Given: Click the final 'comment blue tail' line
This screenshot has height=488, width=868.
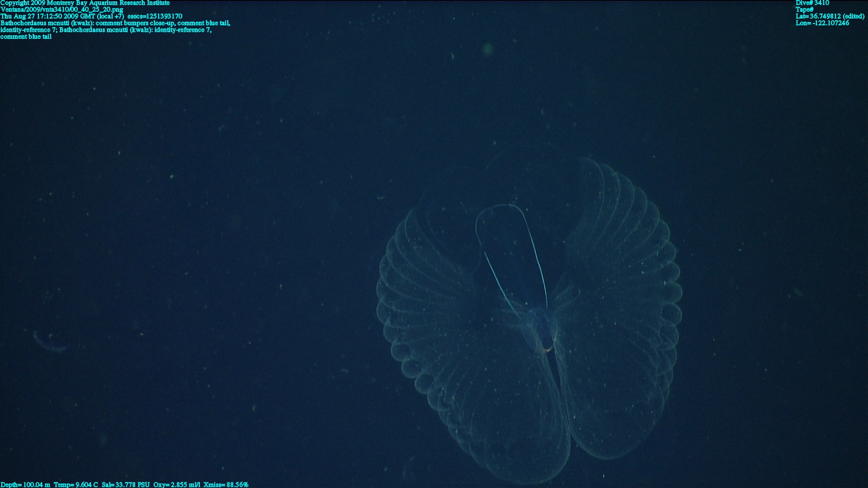Looking at the screenshot, I should point(26,37).
